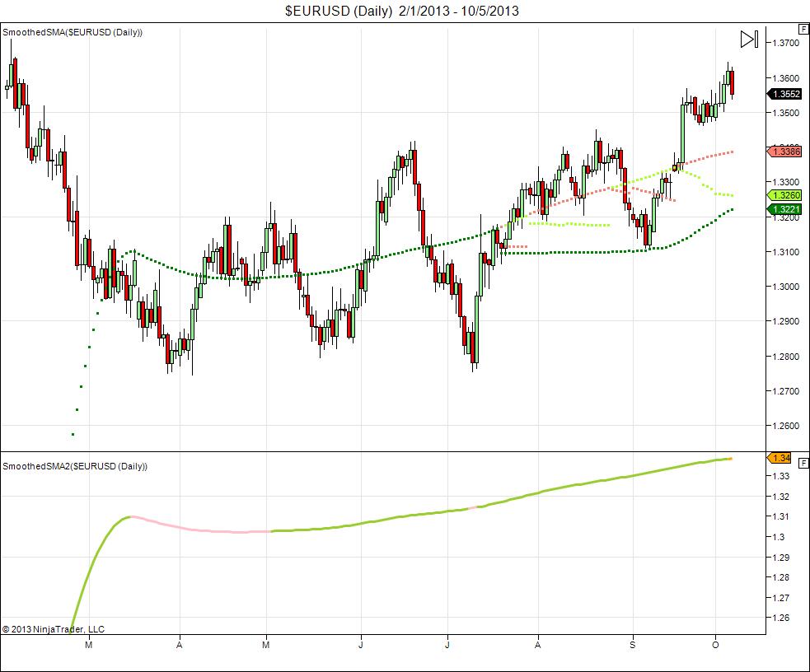Click the first J label on time axis
Viewport: 810px width, 672px height.
coord(361,645)
